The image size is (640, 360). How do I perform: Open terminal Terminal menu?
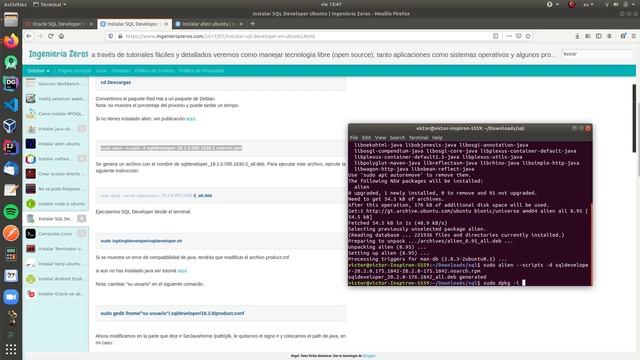coord(418,138)
